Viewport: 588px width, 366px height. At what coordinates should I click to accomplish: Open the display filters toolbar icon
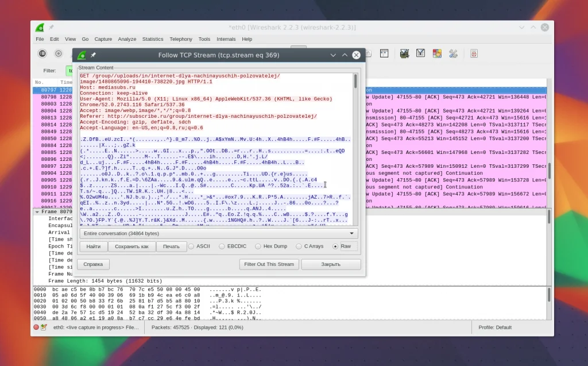point(420,53)
